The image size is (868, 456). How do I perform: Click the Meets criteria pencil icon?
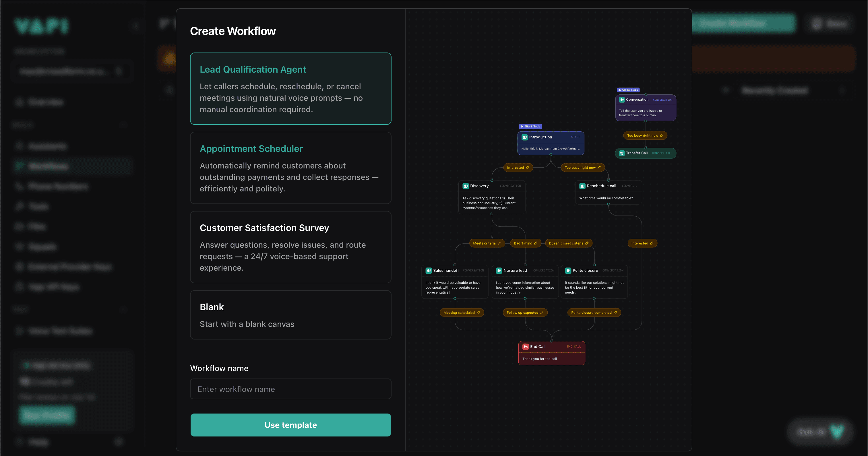tap(499, 243)
